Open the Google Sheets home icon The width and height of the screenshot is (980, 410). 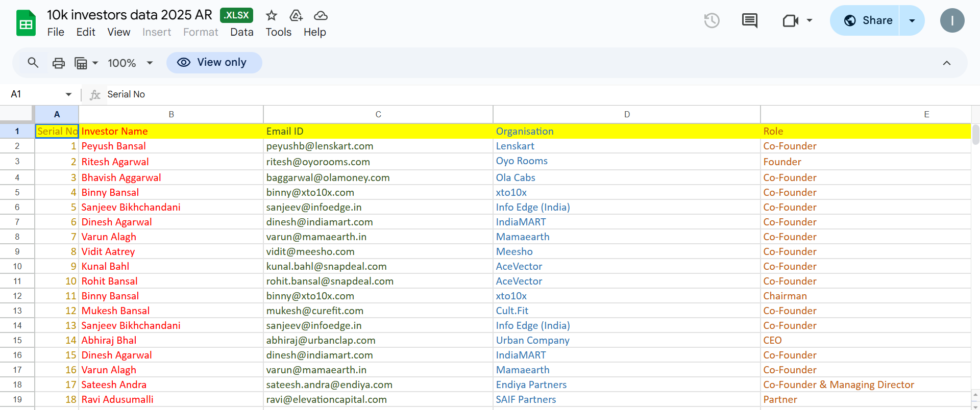26,23
